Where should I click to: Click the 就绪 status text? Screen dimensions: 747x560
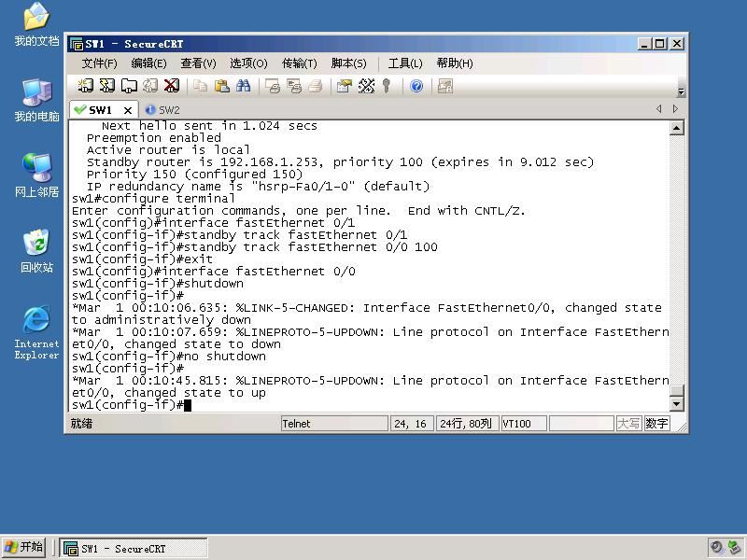81,424
